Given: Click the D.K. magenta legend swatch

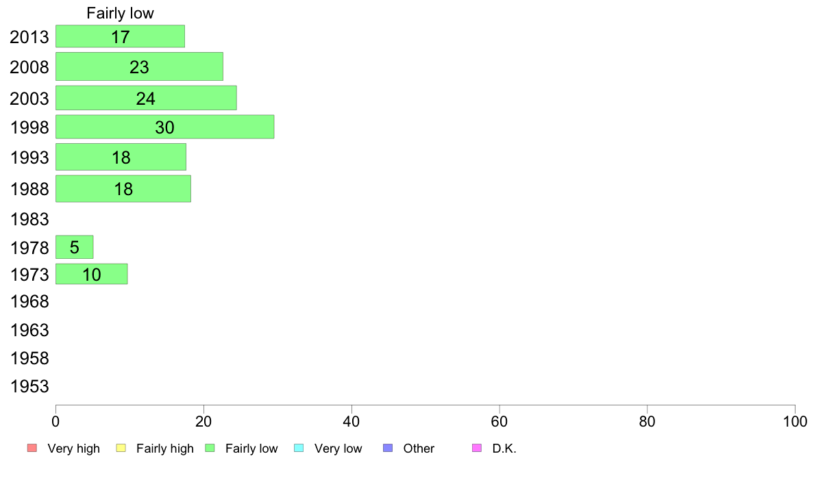Looking at the screenshot, I should coord(477,448).
